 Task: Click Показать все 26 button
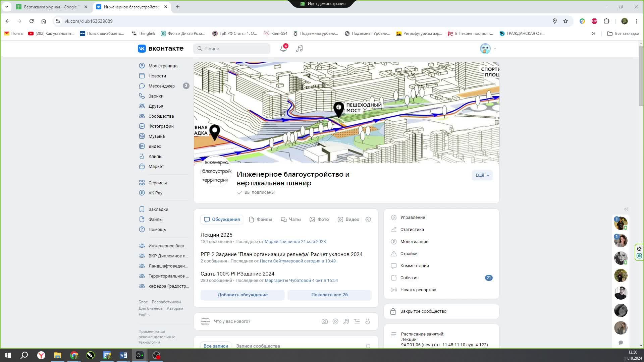[x=329, y=295]
